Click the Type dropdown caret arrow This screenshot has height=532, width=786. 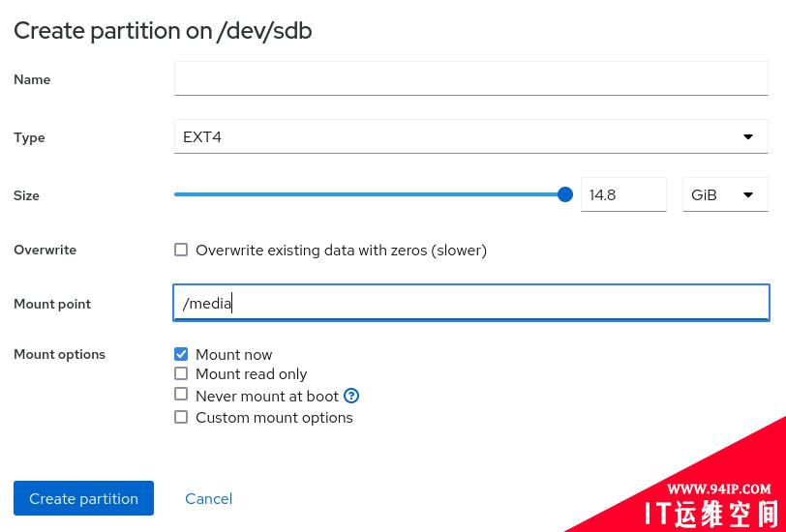[x=748, y=136]
